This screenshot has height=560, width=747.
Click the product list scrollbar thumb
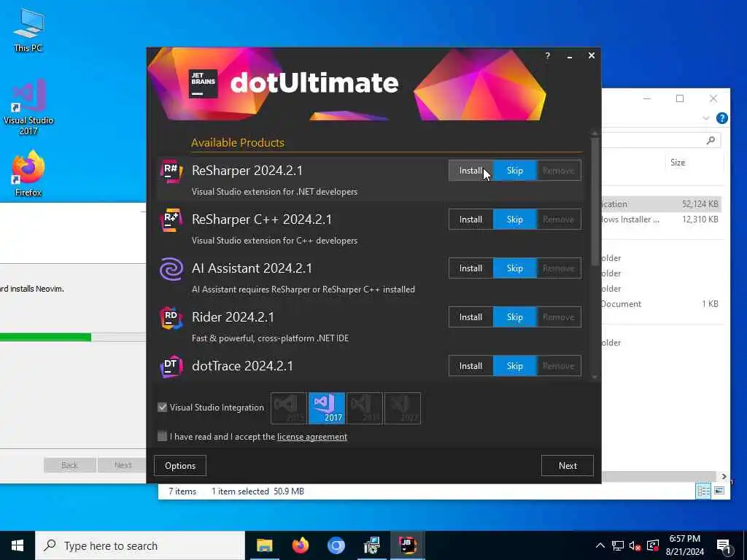(595, 202)
